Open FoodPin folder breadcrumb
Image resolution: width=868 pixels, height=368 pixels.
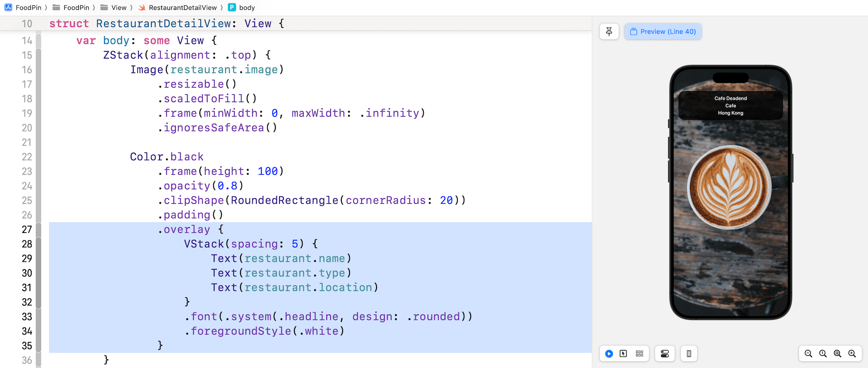(71, 8)
